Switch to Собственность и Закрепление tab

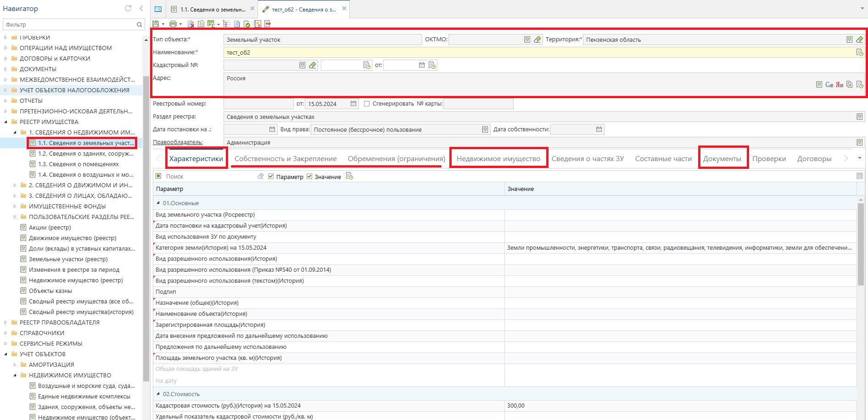pos(286,159)
